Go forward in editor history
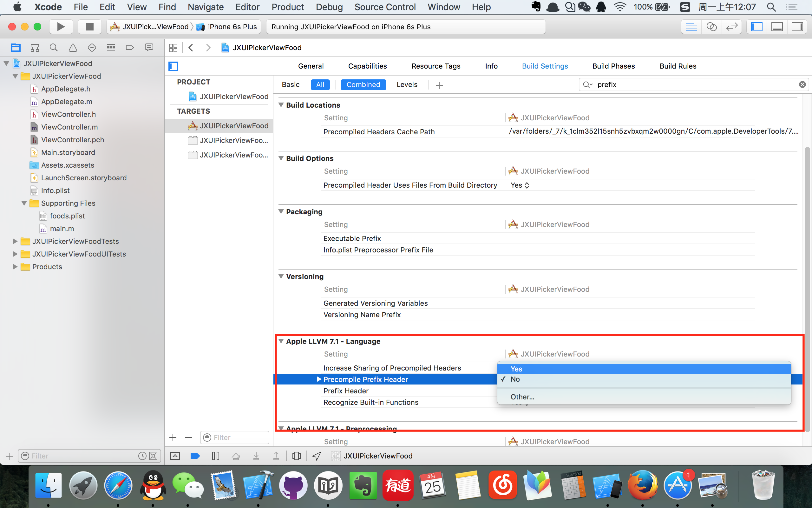This screenshot has width=812, height=508. click(x=208, y=48)
